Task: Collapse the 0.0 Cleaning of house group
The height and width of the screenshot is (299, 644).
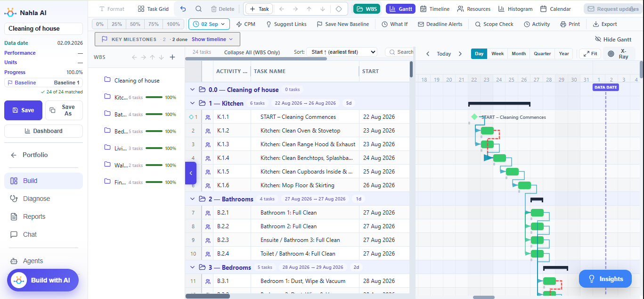Action: [192, 90]
